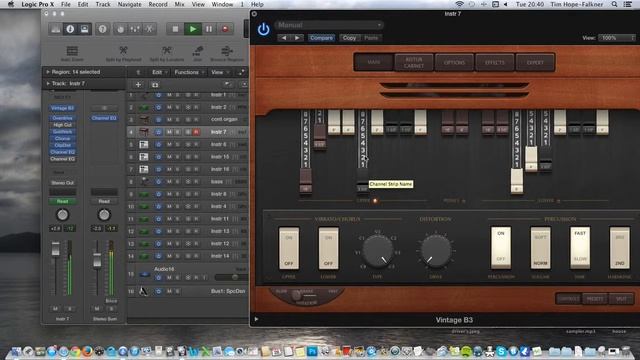
Task: Click the Pause button in transport
Action: tap(209, 29)
